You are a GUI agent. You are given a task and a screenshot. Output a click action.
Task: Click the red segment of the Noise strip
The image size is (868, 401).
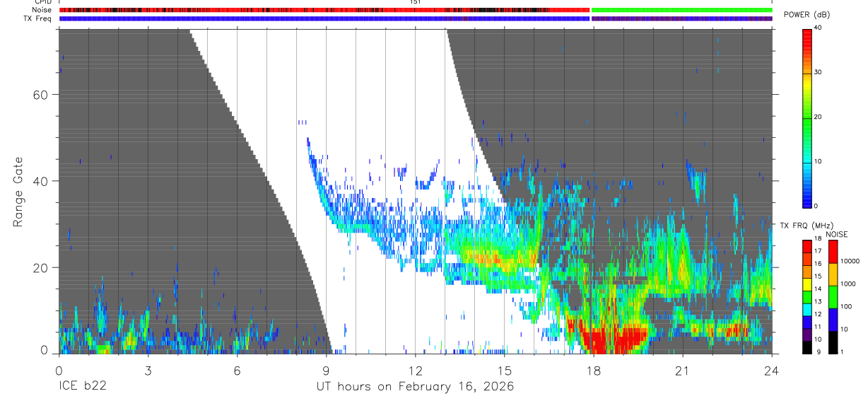pyautogui.click(x=324, y=10)
